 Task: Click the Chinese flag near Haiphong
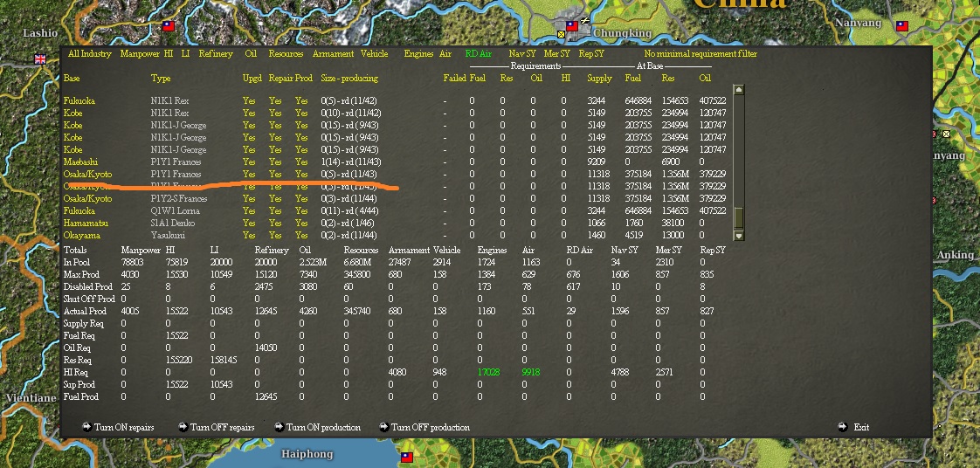tap(407, 458)
